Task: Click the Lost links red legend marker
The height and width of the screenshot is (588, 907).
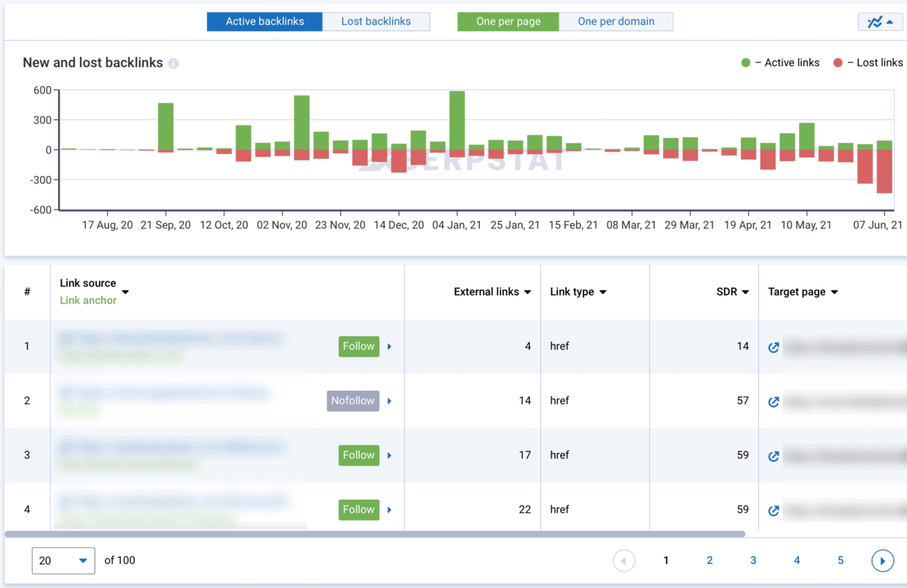Action: coord(838,63)
